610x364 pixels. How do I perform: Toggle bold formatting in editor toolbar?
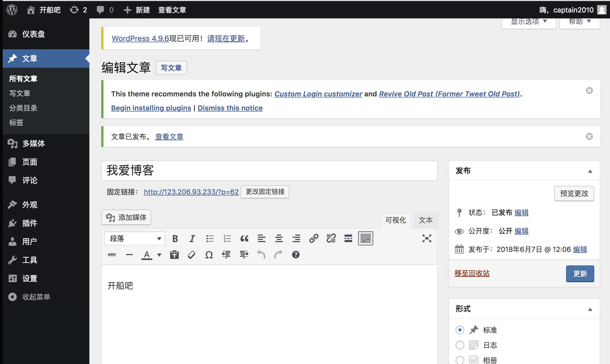175,239
